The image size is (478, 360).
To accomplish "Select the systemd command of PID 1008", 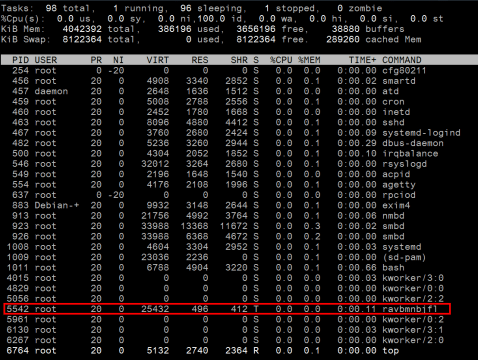I will coord(402,247).
